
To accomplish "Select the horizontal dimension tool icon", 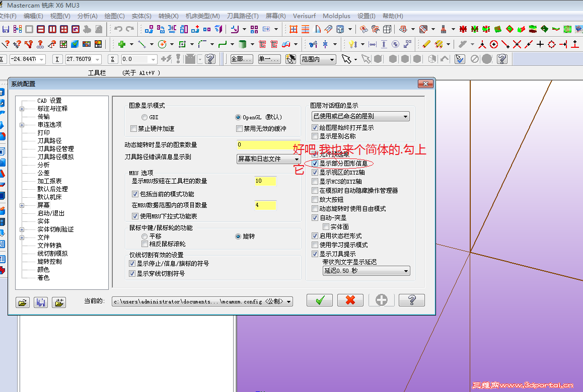I will click(x=373, y=45).
